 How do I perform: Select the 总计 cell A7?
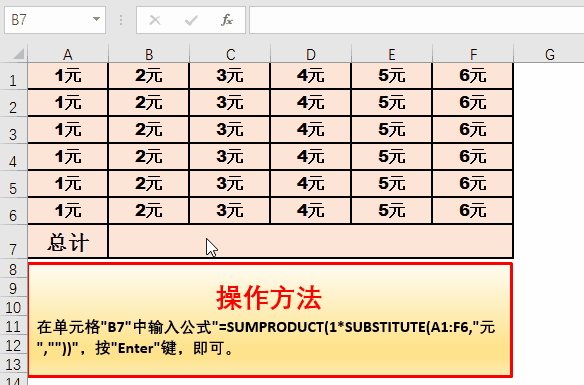coord(68,241)
